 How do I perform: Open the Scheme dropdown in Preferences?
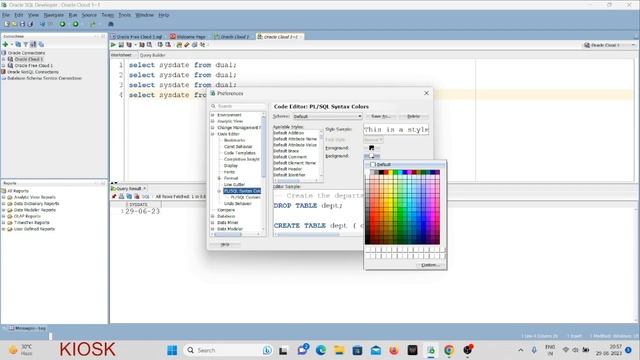point(327,116)
